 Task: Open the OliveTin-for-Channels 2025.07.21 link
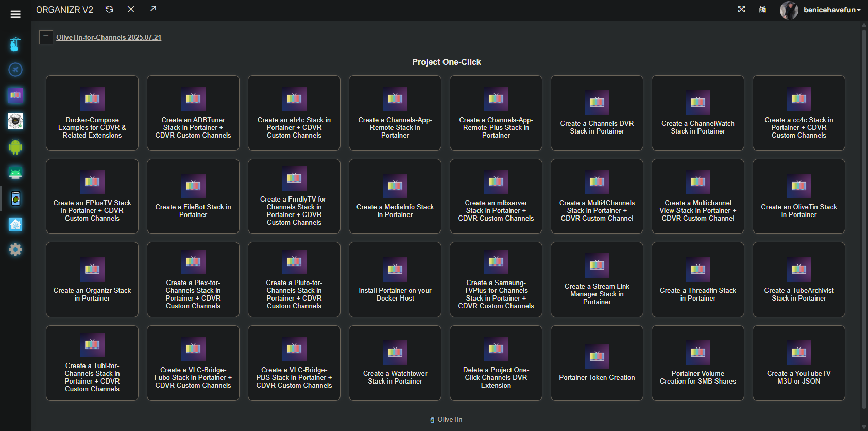(109, 37)
